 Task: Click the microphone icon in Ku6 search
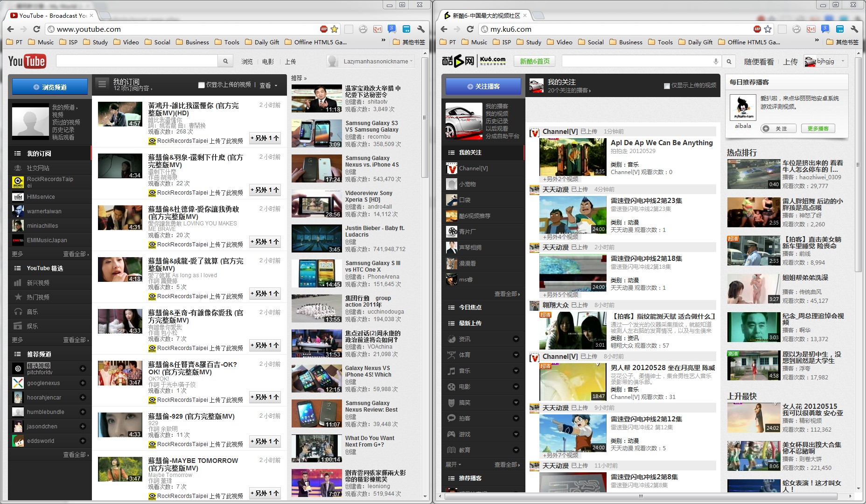coord(715,61)
